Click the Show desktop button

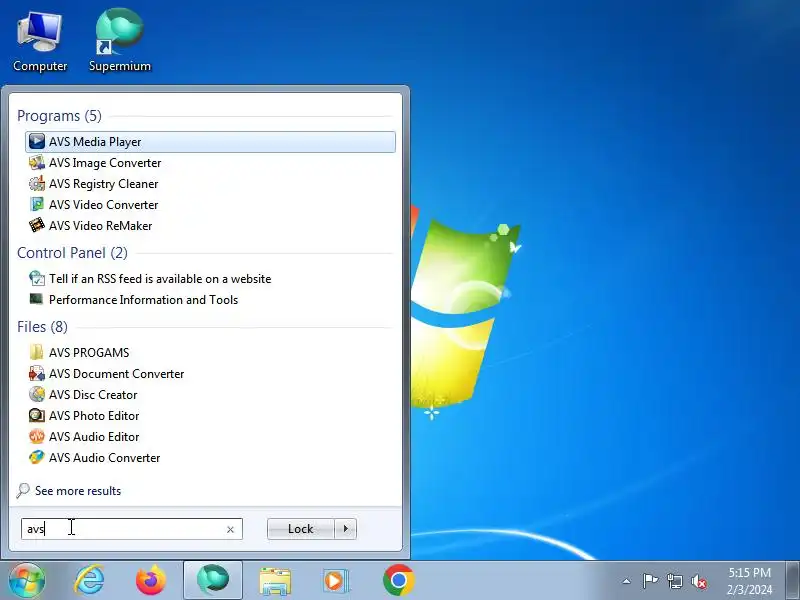(792, 580)
